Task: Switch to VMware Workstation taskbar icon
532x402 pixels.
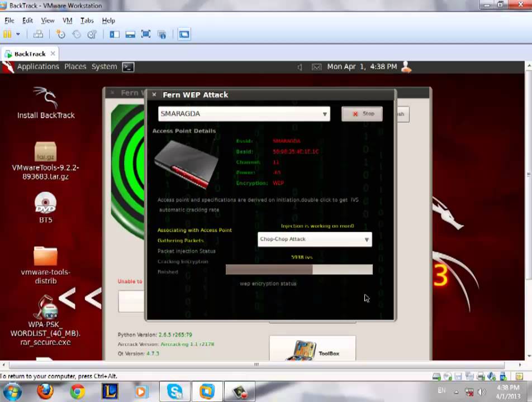Action: [207, 392]
